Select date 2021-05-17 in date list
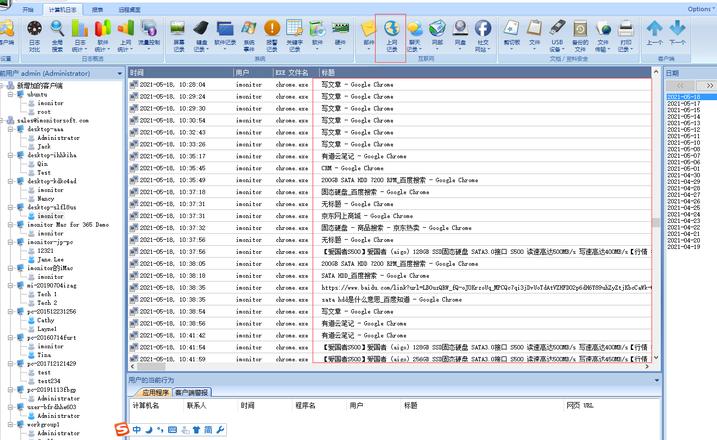This screenshot has width=717, height=440. 684,103
